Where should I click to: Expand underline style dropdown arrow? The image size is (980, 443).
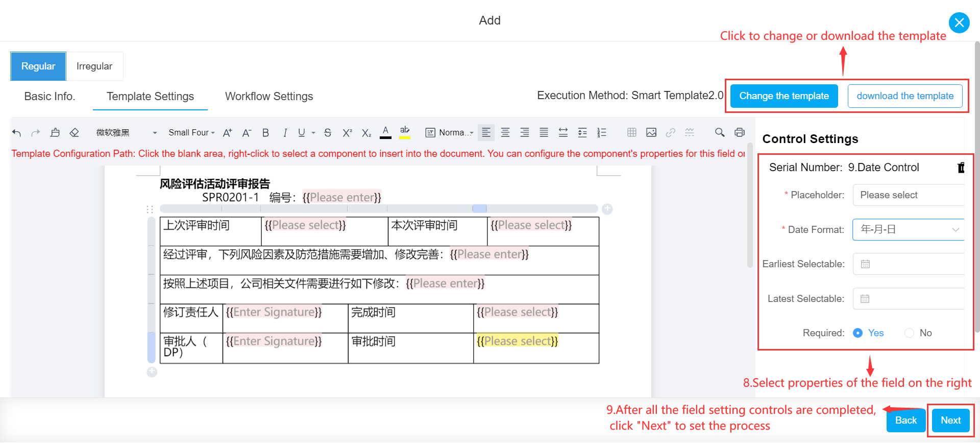pyautogui.click(x=313, y=133)
